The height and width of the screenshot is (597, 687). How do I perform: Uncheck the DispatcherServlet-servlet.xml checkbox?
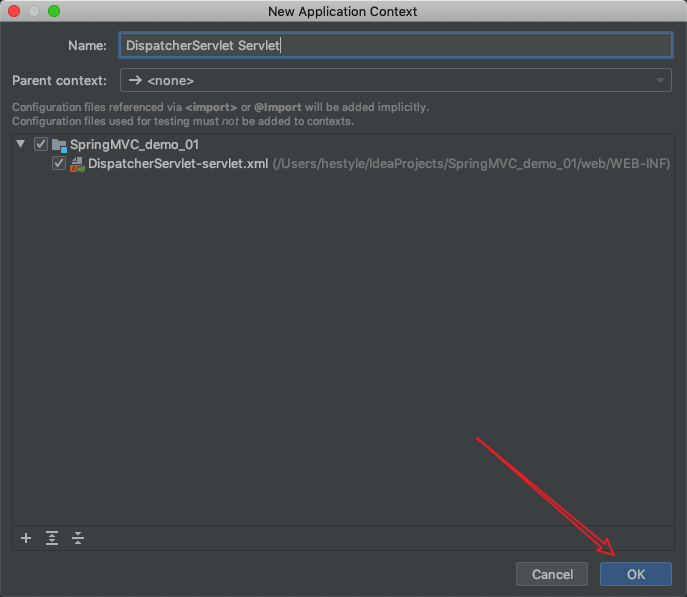coord(59,163)
